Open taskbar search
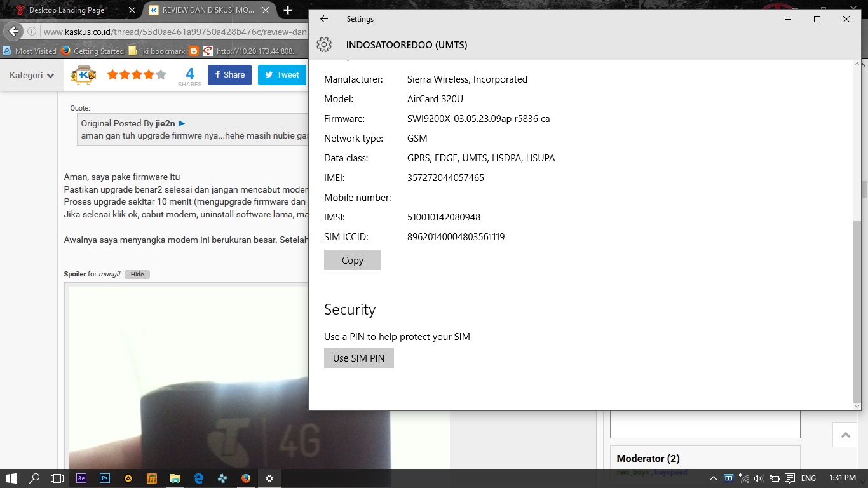Viewport: 868px width, 488px height. 34,478
